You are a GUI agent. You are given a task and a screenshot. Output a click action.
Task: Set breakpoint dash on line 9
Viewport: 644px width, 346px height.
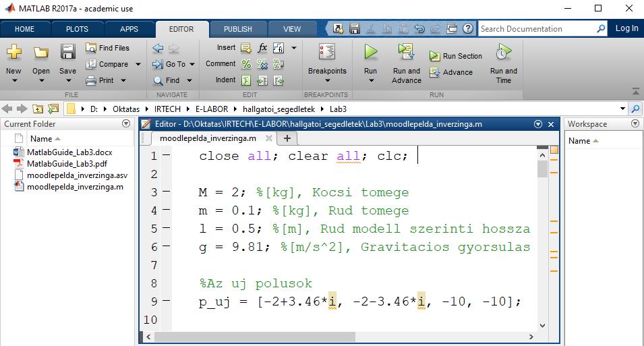click(x=167, y=301)
